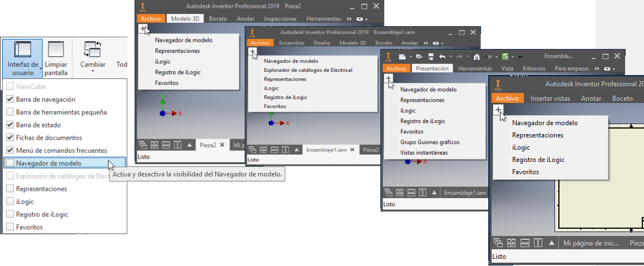Toggle the Barra de navegación checkbox
The image size is (644, 266).
tap(10, 99)
